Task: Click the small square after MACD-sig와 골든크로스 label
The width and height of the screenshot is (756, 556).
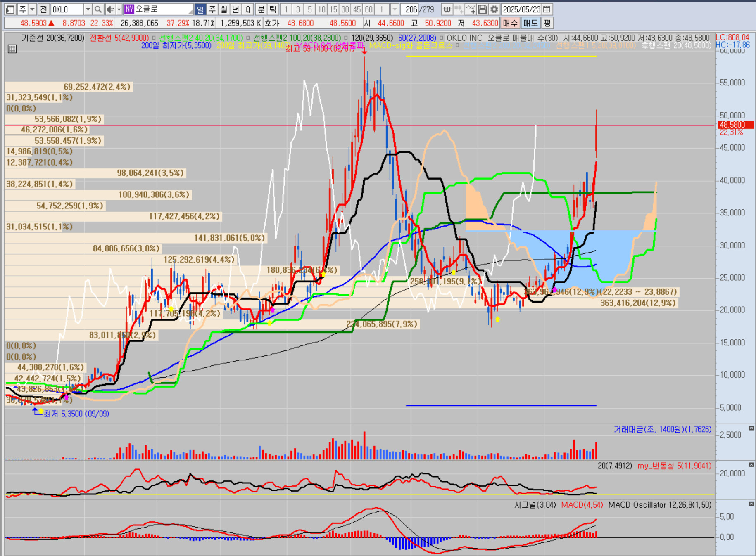Action: pyautogui.click(x=457, y=45)
